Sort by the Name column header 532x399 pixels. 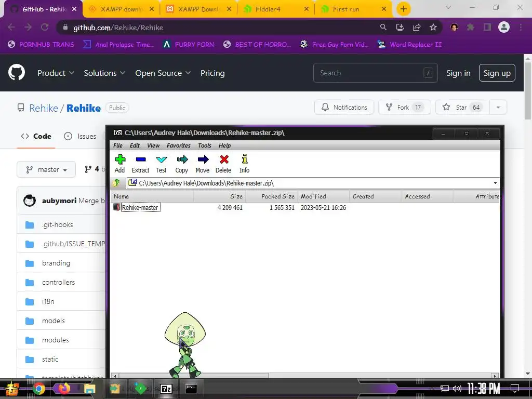pos(152,196)
